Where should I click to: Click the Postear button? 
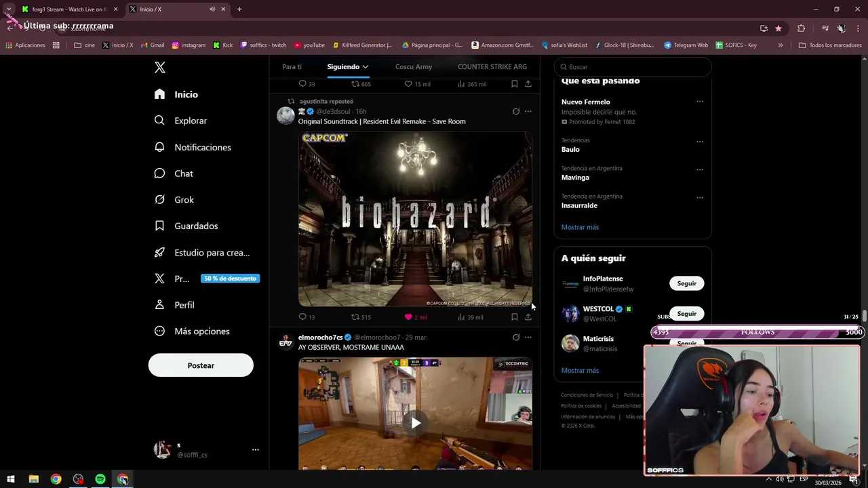click(x=201, y=365)
